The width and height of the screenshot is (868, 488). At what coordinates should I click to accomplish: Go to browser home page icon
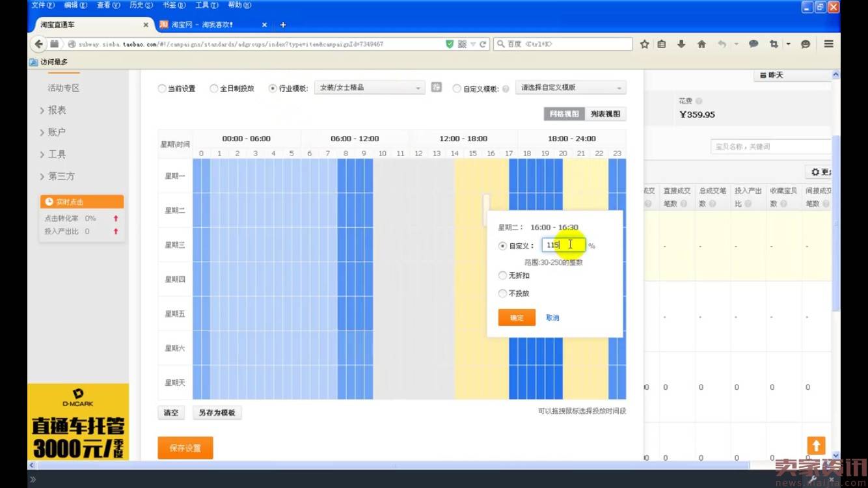click(701, 44)
